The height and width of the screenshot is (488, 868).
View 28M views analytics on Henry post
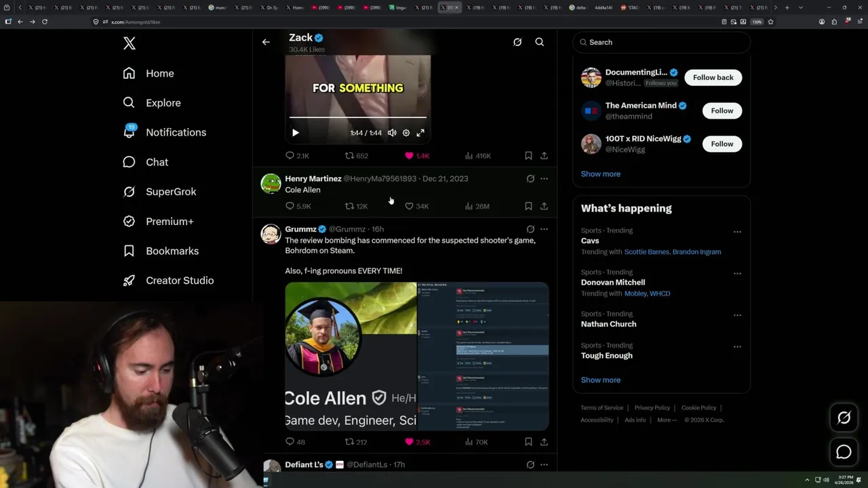[x=477, y=206]
